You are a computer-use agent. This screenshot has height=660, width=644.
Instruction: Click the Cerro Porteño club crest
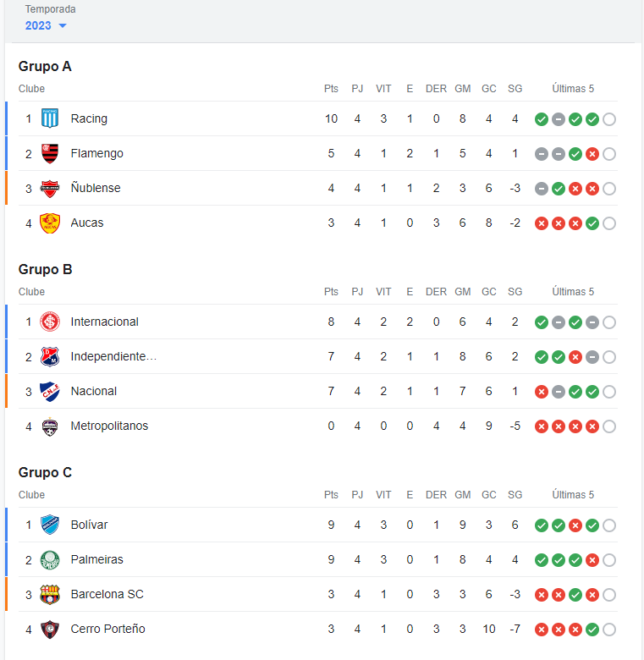(x=50, y=629)
